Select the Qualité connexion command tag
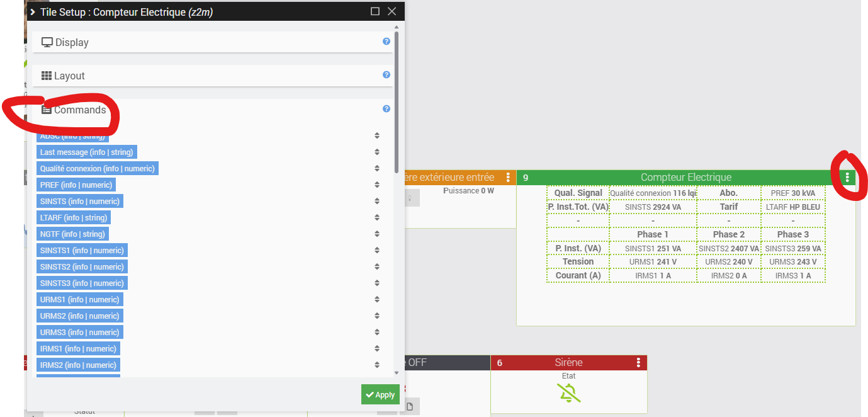868x417 pixels. 97,169
